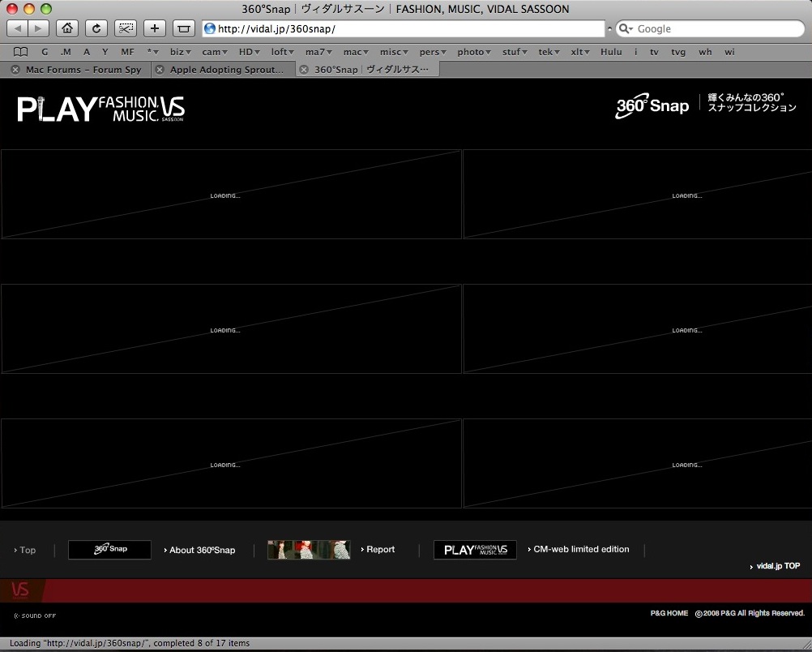The width and height of the screenshot is (812, 652).
Task: Click the rectangle toolbar button beside plus
Action: [183, 28]
